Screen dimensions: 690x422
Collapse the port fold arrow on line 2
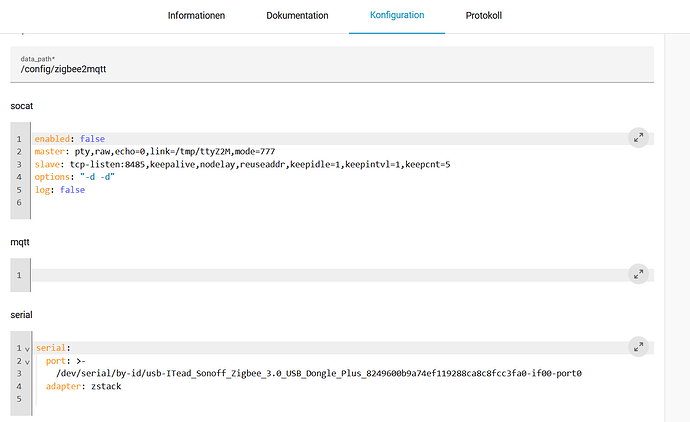27,362
